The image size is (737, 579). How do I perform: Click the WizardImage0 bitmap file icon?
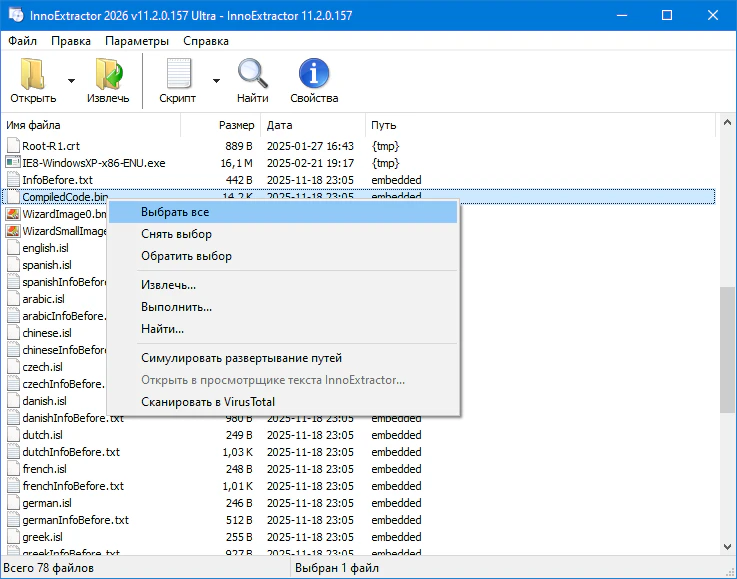click(x=13, y=214)
